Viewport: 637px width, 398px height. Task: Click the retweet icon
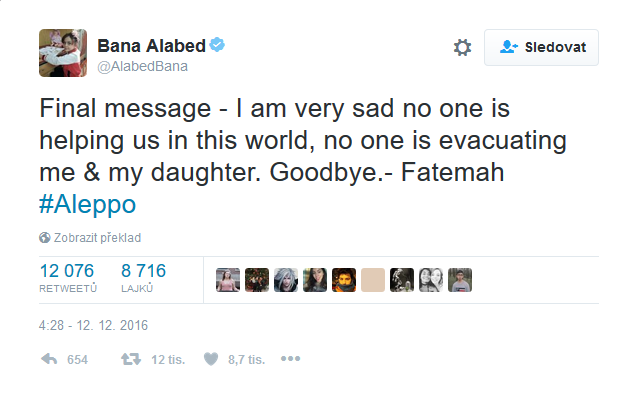pos(131,359)
